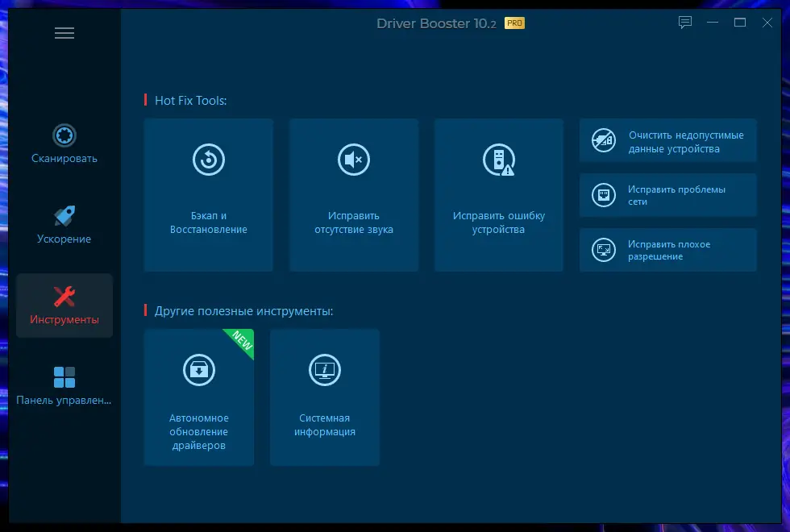The width and height of the screenshot is (790, 532).
Task: Click the NEW ribbon on offline update tile
Action: pyautogui.click(x=243, y=341)
